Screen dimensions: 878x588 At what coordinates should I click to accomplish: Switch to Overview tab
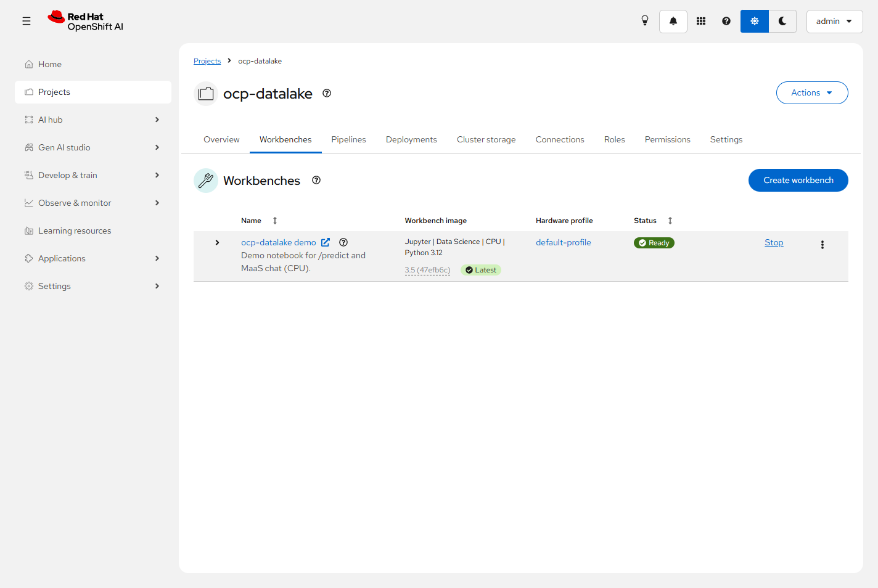click(221, 139)
